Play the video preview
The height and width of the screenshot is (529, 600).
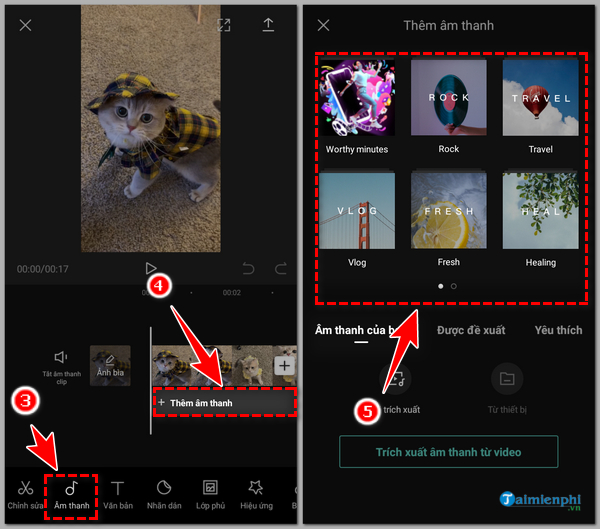pos(151,268)
